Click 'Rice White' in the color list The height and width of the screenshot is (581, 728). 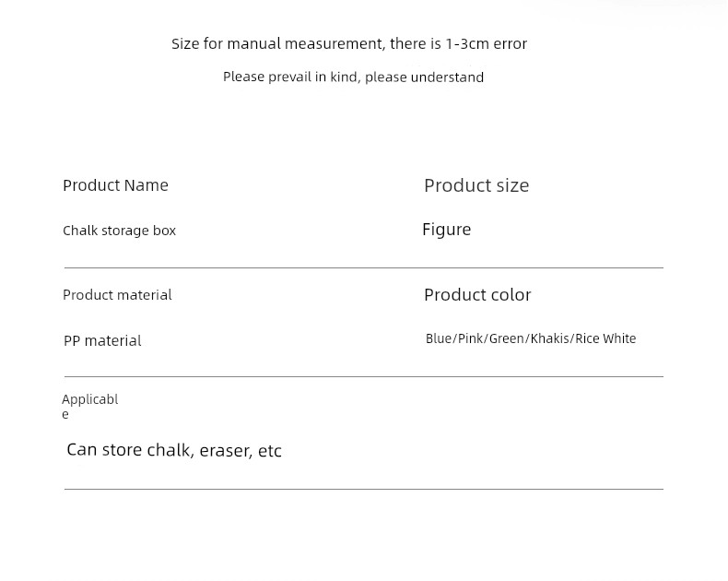click(605, 338)
